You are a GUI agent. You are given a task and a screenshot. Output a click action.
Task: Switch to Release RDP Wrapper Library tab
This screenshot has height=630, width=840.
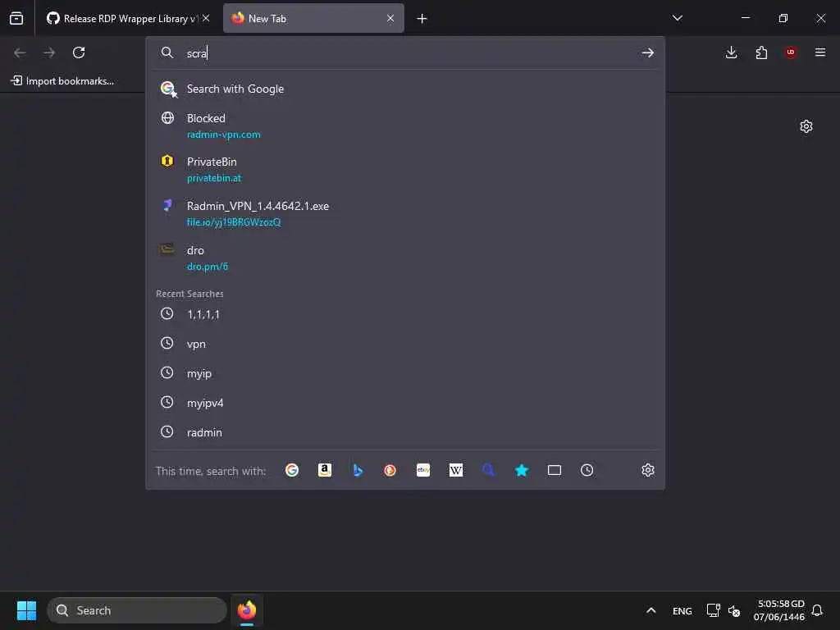pyautogui.click(x=128, y=18)
